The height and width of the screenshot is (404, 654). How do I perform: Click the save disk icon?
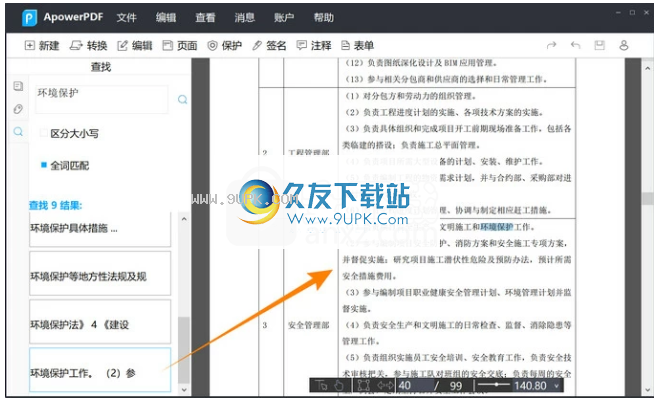(599, 45)
